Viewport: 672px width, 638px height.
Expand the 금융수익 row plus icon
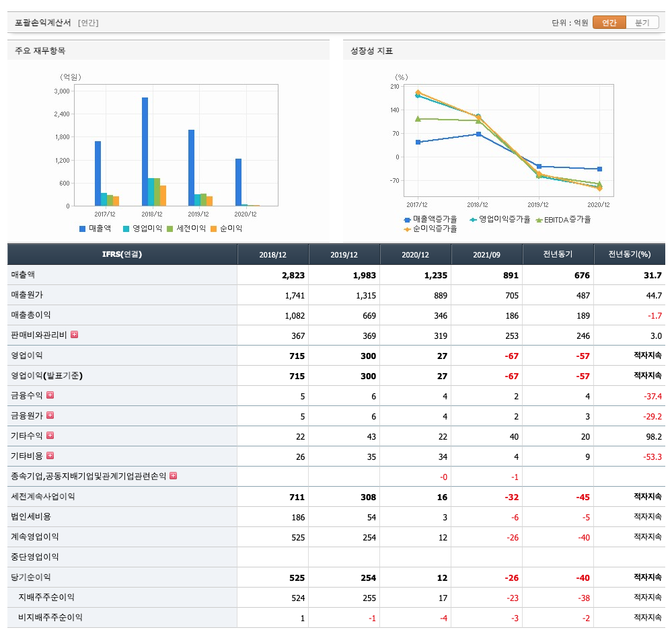[50, 395]
